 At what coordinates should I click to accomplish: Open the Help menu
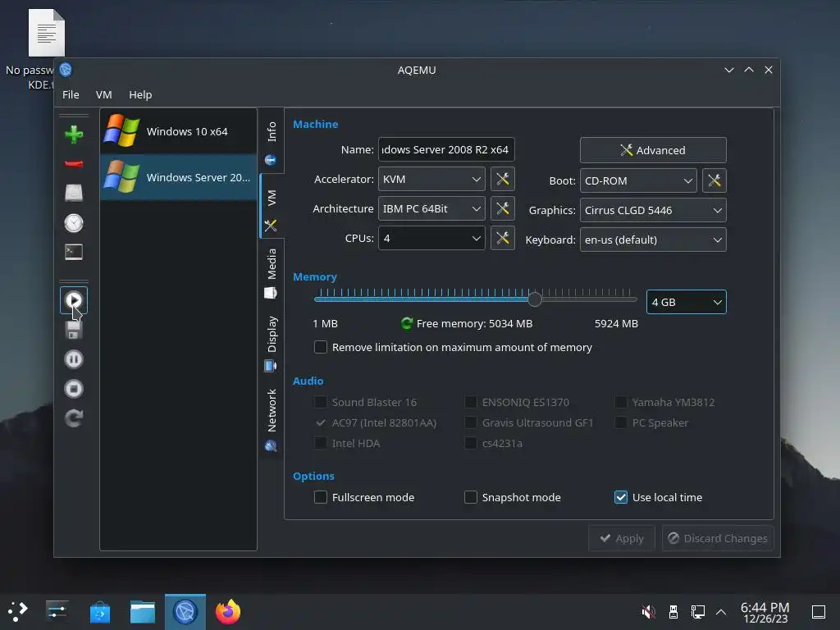[140, 94]
